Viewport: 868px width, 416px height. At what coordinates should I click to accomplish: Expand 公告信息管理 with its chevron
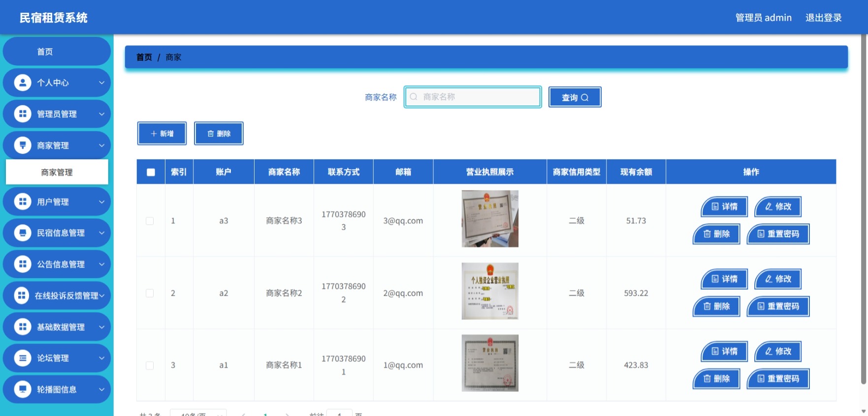click(101, 264)
